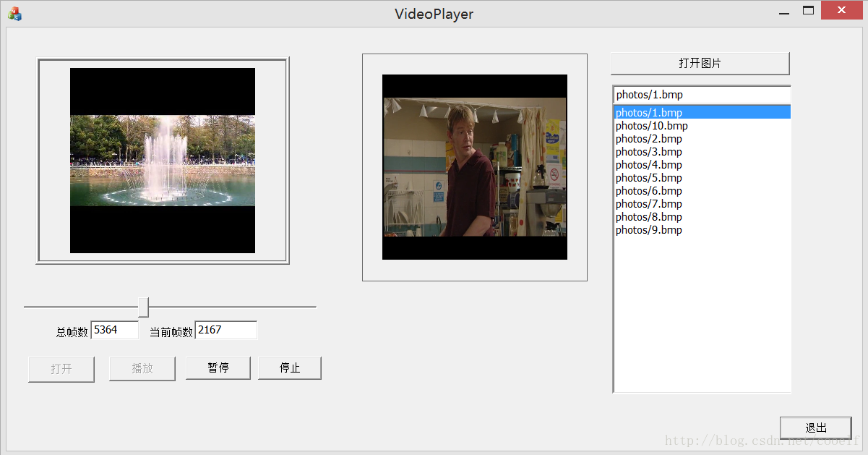The image size is (868, 455).
Task: Minimize the VideoPlayer window
Action: tap(784, 12)
